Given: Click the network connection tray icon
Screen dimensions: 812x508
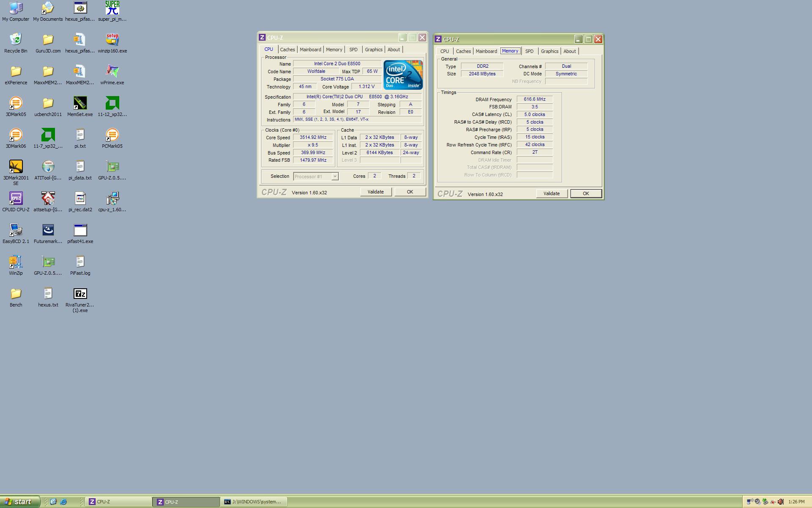Looking at the screenshot, I should 749,502.
